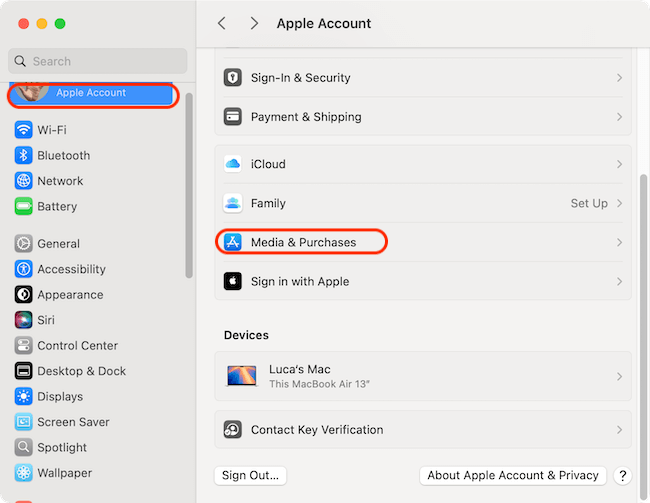650x503 pixels.
Task: Click the Accessibility icon in sidebar
Action: tap(24, 269)
